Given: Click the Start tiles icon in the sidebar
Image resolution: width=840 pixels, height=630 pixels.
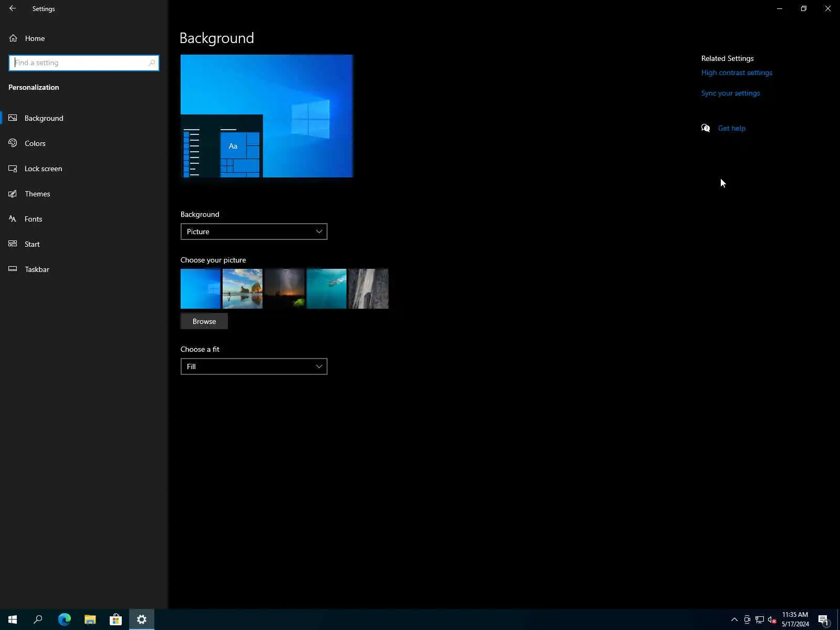Looking at the screenshot, I should pyautogui.click(x=13, y=244).
